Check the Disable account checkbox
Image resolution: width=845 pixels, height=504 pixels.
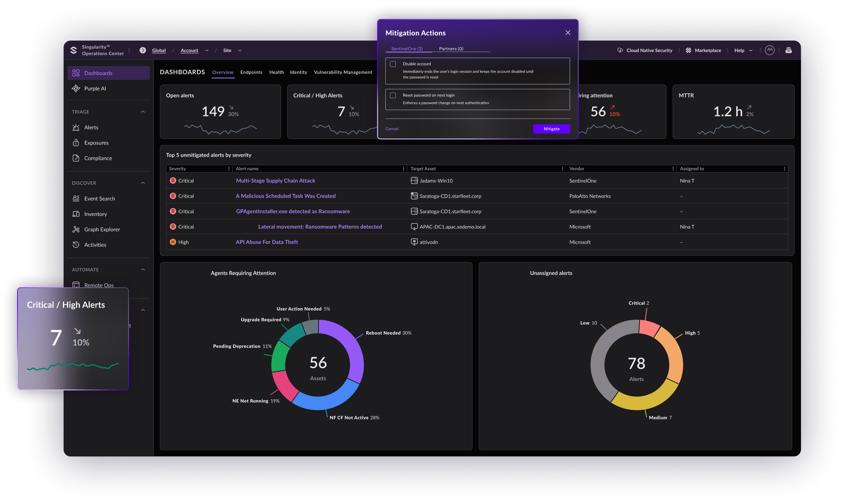[393, 64]
